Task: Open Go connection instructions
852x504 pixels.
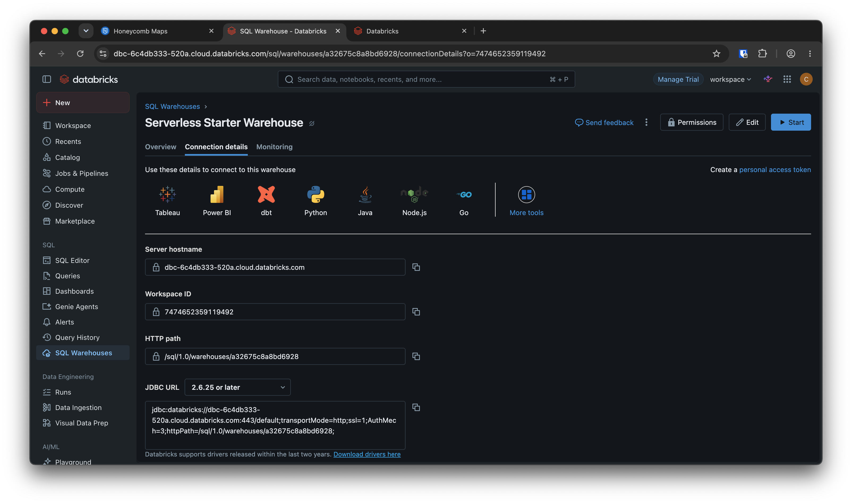Action: (464, 201)
